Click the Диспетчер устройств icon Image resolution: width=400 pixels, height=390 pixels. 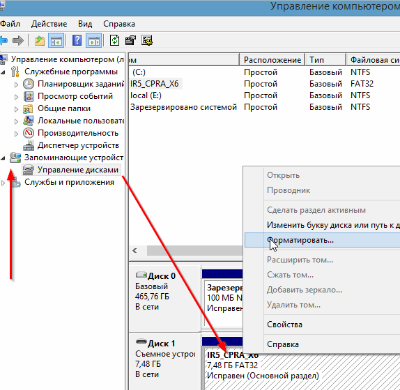coord(29,146)
